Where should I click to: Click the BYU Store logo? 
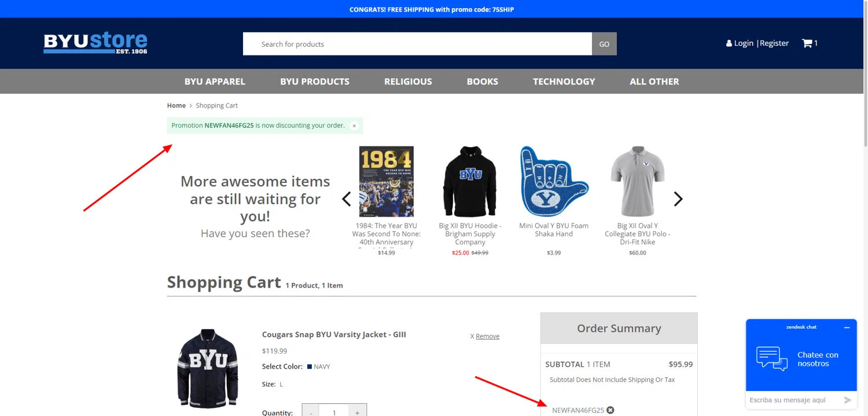pos(95,43)
